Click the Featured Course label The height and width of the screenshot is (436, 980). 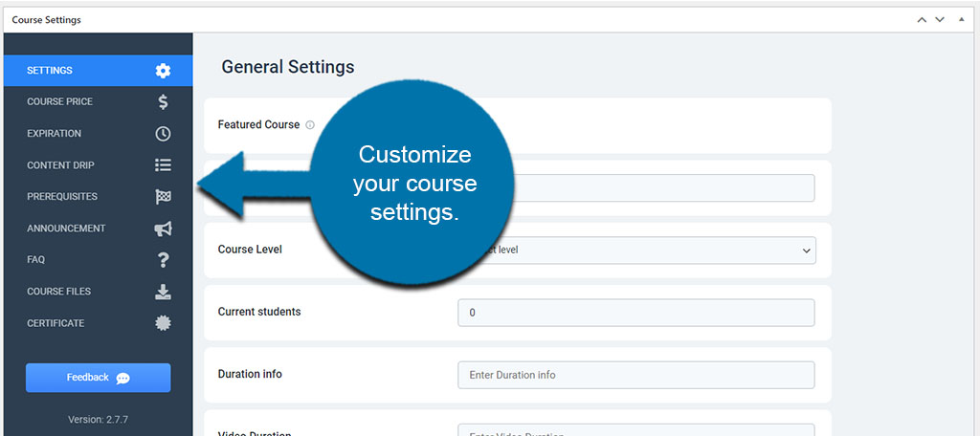[x=258, y=125]
